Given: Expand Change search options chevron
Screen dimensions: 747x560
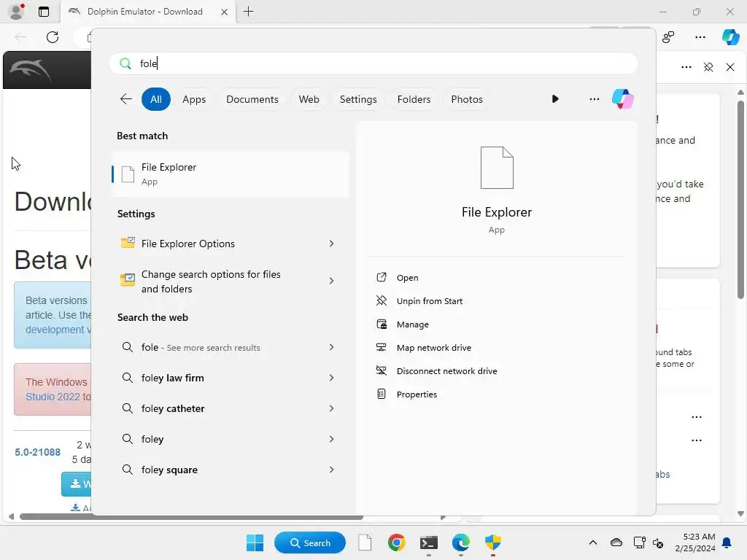Looking at the screenshot, I should coord(332,281).
